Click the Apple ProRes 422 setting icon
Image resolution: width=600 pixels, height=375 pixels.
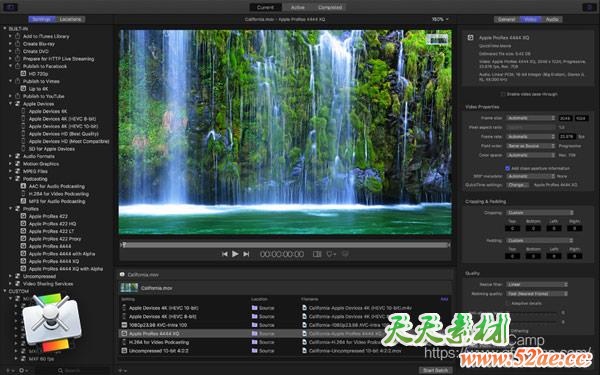23,216
